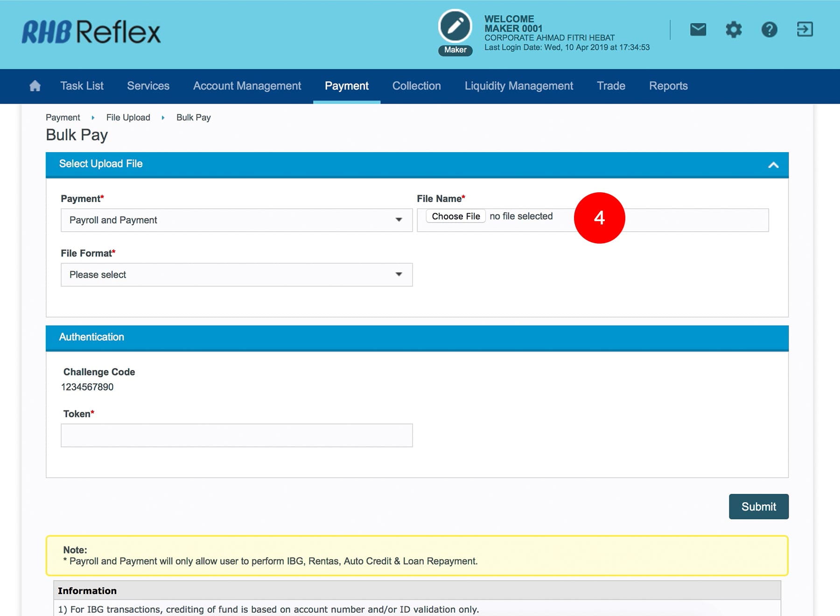Focus the Token input field
The width and height of the screenshot is (840, 616).
click(236, 435)
